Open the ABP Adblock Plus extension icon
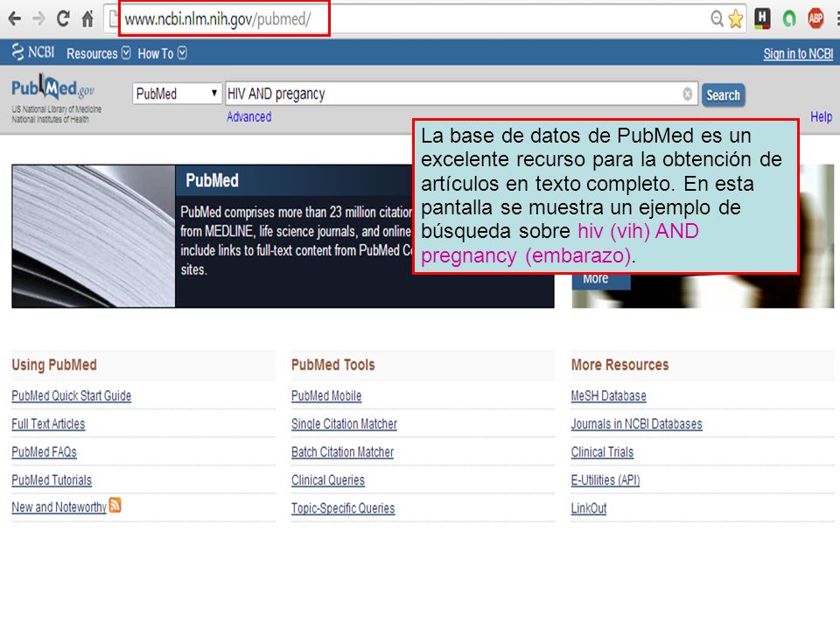The height and width of the screenshot is (630, 840). [x=815, y=18]
